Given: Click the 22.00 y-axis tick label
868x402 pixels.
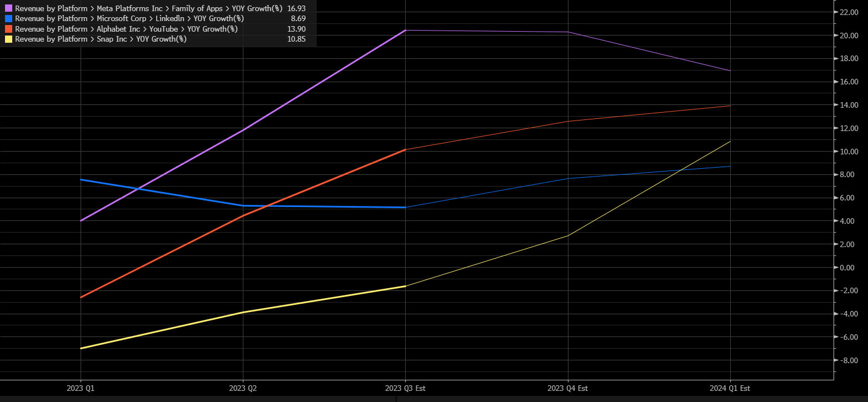Looking at the screenshot, I should [849, 12].
